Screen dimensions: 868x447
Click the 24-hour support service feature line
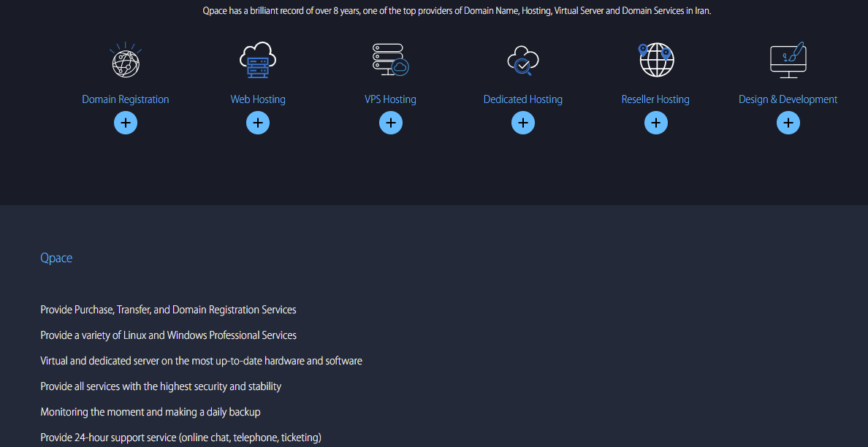[180, 437]
